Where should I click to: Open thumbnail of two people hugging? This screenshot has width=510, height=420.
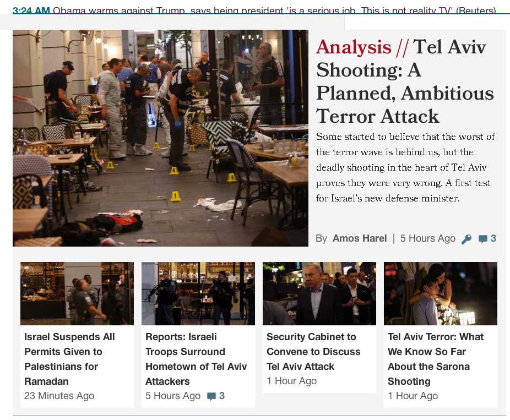coord(441,293)
